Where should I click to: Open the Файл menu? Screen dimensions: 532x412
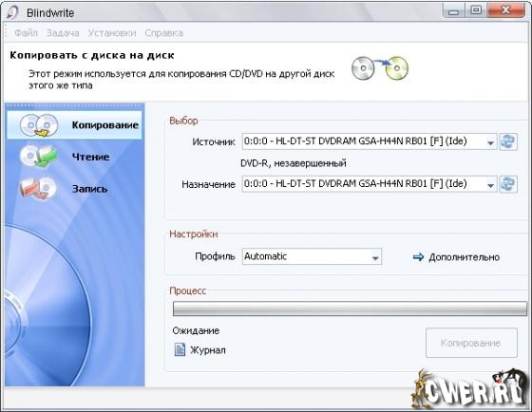click(27, 33)
